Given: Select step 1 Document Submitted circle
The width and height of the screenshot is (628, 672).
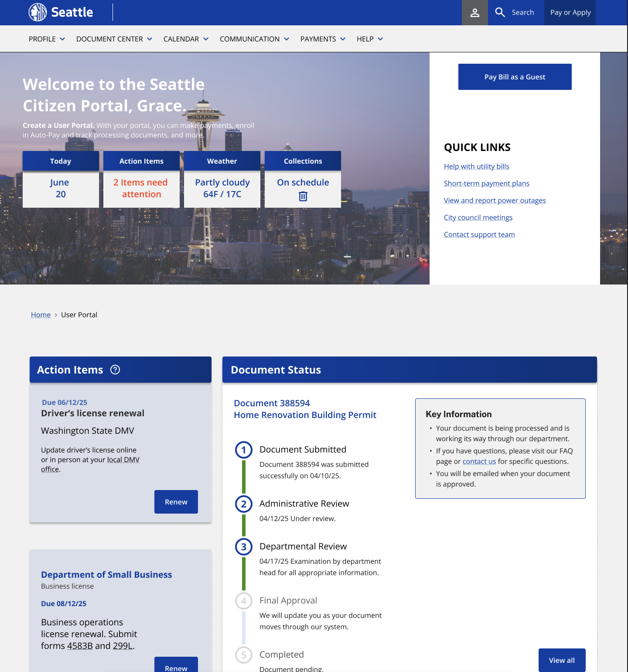Looking at the screenshot, I should 244,450.
